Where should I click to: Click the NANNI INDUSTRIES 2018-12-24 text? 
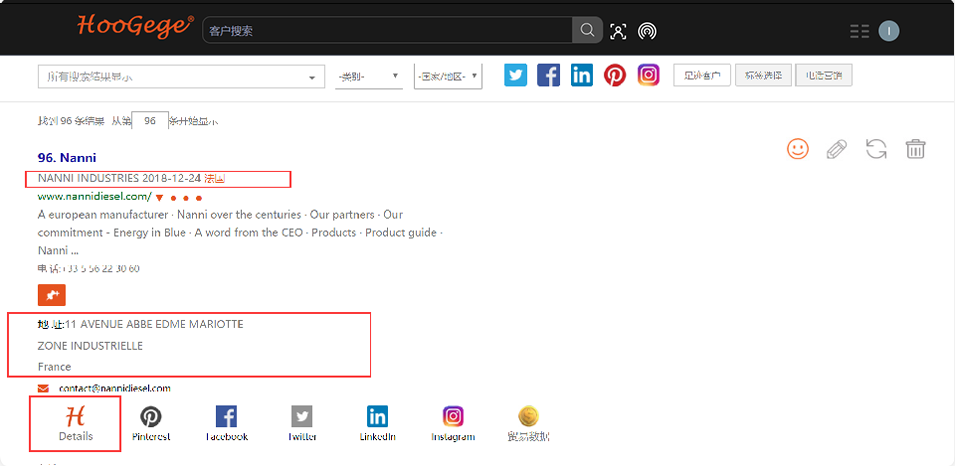point(119,178)
